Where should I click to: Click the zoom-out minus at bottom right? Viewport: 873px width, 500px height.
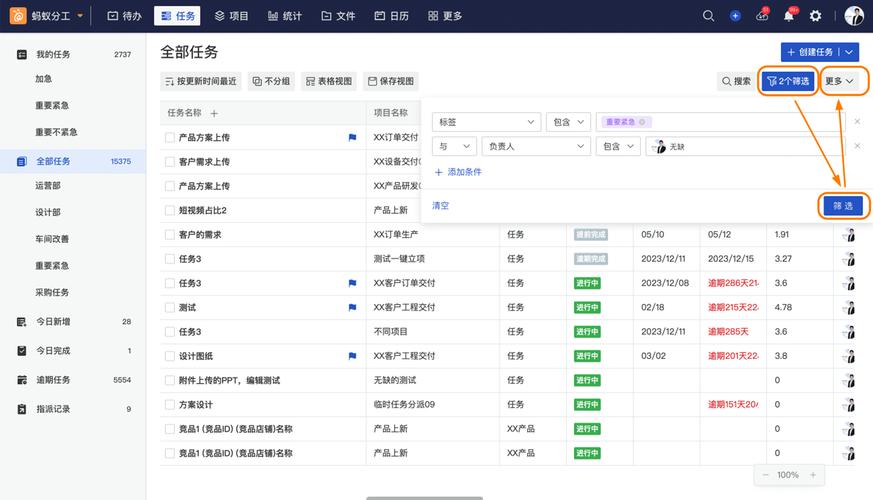click(x=766, y=475)
